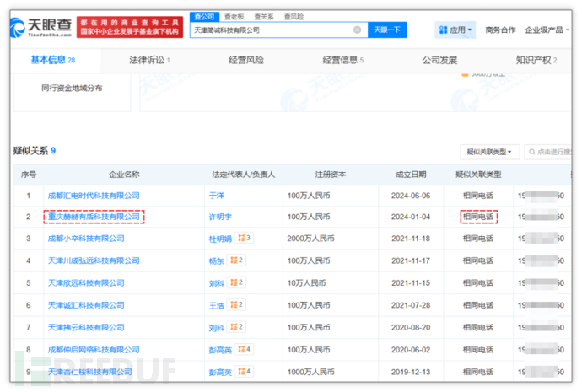Click the search magnifier icon in the filter box
Screen dimensions: 582x392
(x=531, y=152)
